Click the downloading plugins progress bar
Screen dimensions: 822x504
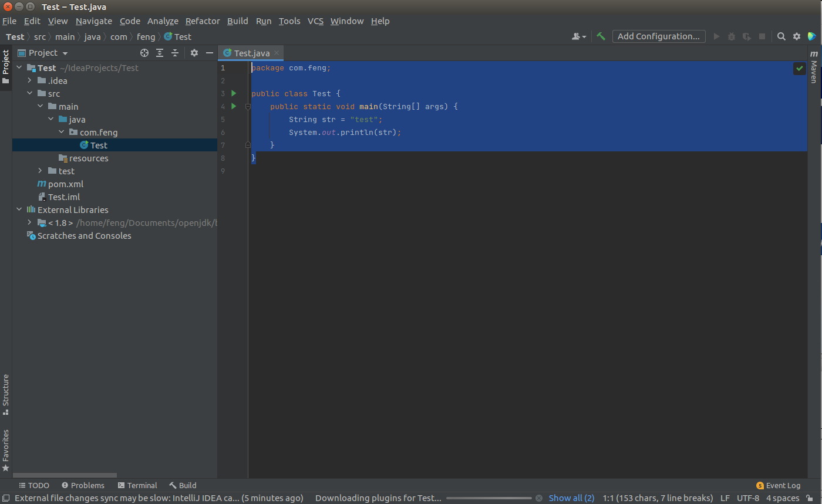[490, 498]
